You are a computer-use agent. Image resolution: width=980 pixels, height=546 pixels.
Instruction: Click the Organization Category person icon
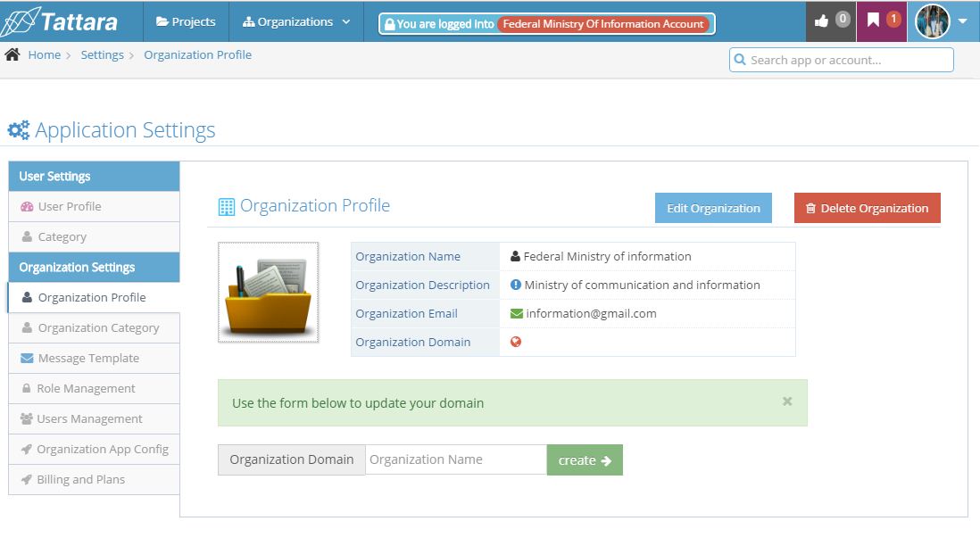[x=27, y=328]
